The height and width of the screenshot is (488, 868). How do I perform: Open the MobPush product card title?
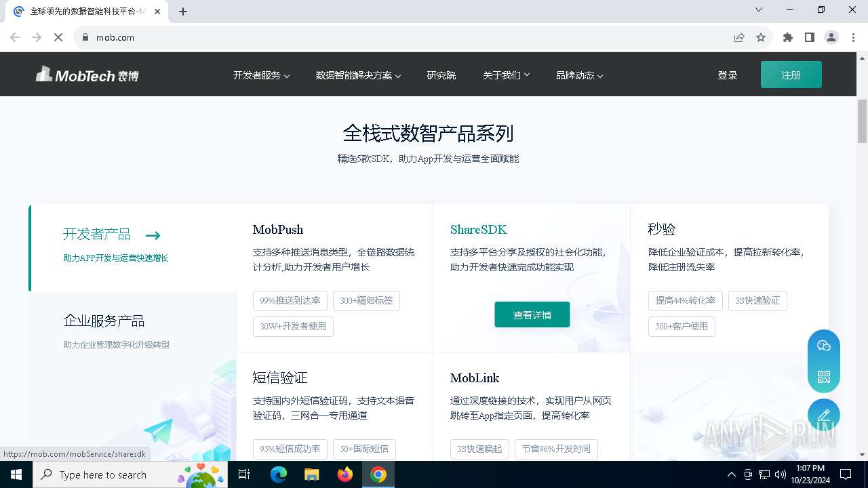(278, 230)
